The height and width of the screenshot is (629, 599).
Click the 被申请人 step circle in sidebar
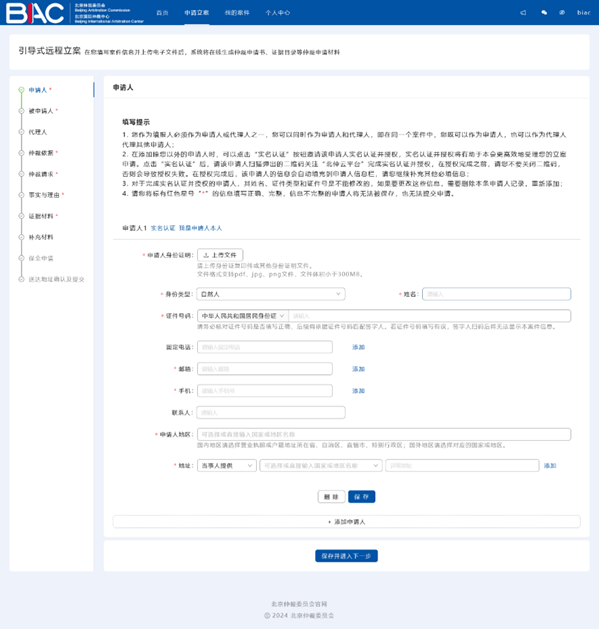pyautogui.click(x=21, y=111)
